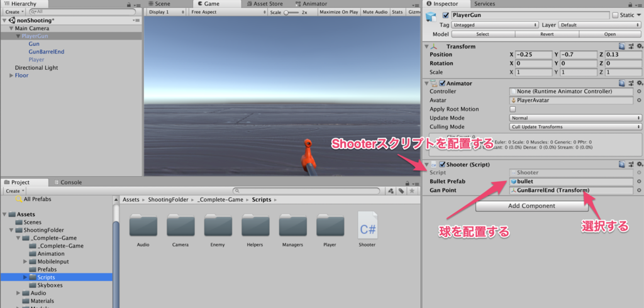The width and height of the screenshot is (644, 308).
Task: Open the Static flags dropdown arrow
Action: click(x=639, y=15)
